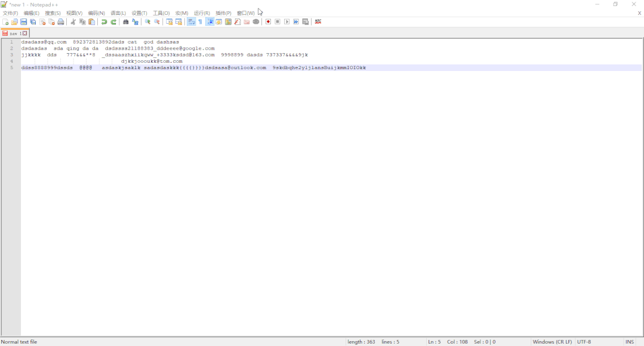
Task: Open the 文件(F) menu
Action: point(10,13)
